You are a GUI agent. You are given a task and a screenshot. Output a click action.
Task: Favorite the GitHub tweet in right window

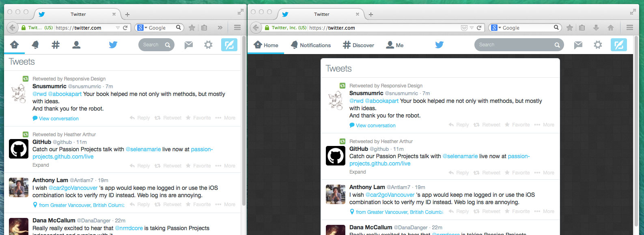point(517,173)
